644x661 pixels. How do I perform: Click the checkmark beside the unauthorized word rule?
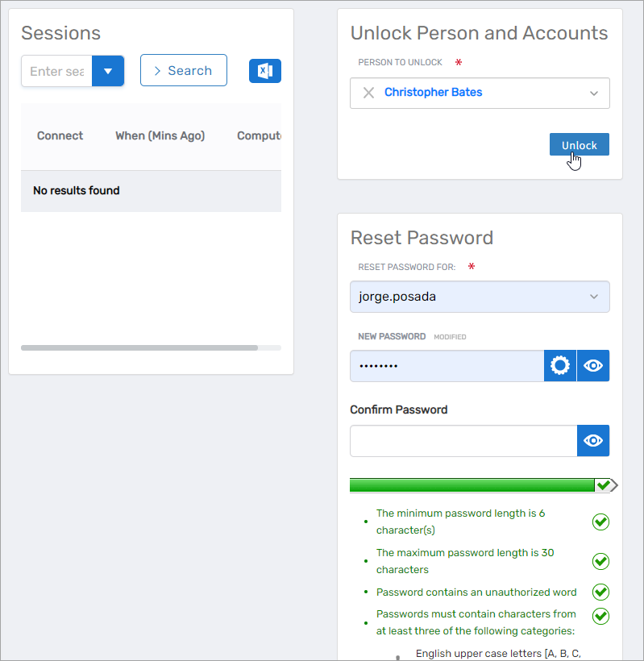pos(600,592)
